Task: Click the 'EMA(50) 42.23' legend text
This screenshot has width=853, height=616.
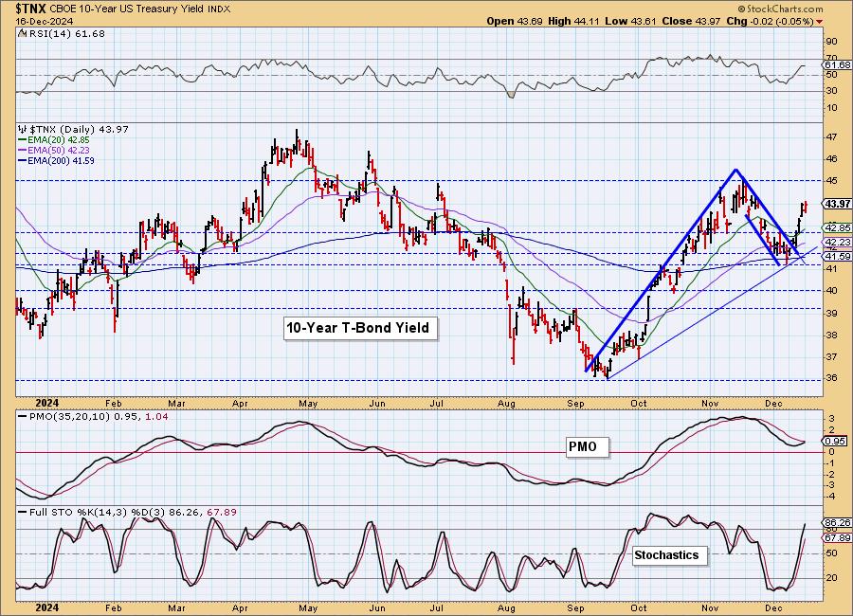Action: coord(58,151)
